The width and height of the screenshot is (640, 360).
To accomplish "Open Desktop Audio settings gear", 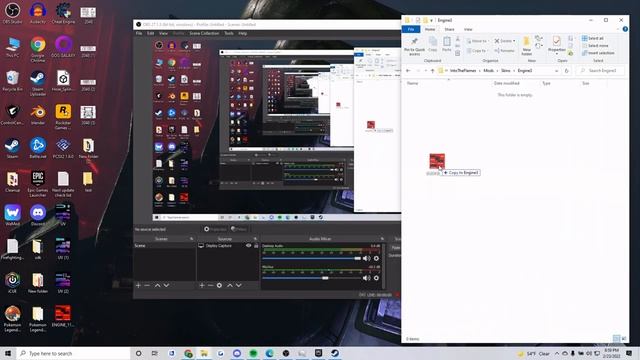I will [376, 258].
